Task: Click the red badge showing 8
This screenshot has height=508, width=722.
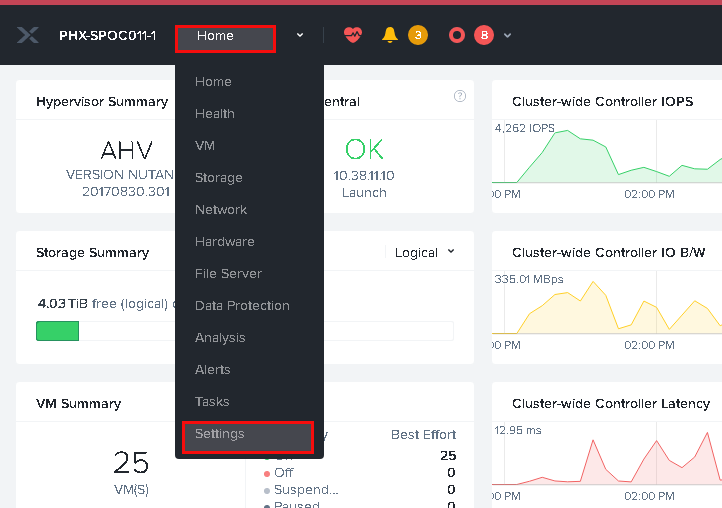Action: 484,35
